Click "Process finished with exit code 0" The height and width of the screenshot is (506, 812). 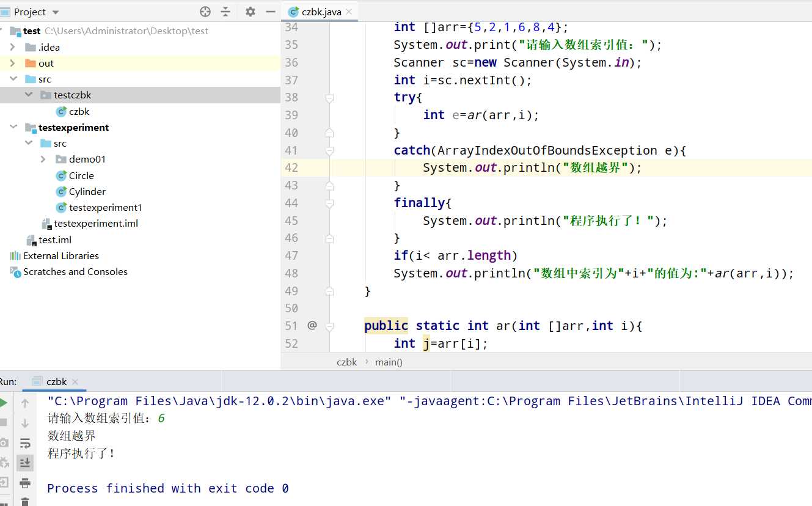168,488
